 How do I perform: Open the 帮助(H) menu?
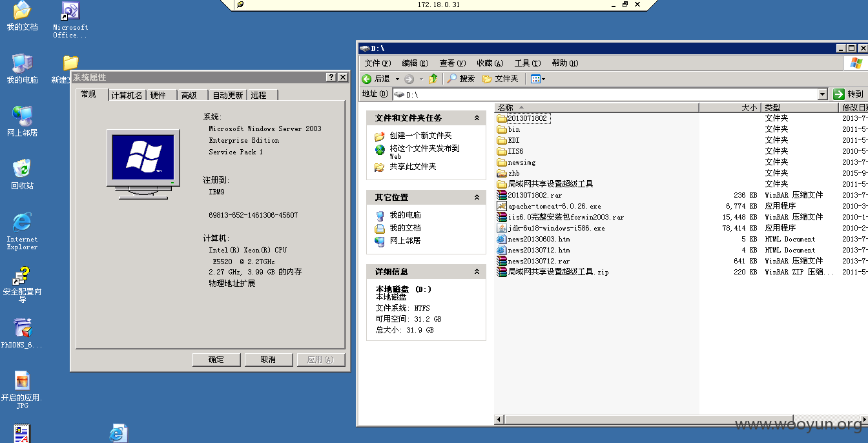click(565, 63)
